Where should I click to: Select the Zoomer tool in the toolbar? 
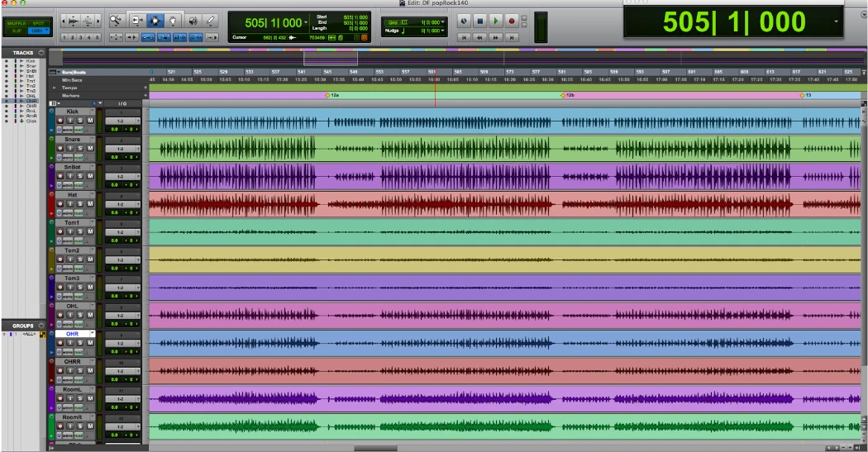tap(116, 20)
